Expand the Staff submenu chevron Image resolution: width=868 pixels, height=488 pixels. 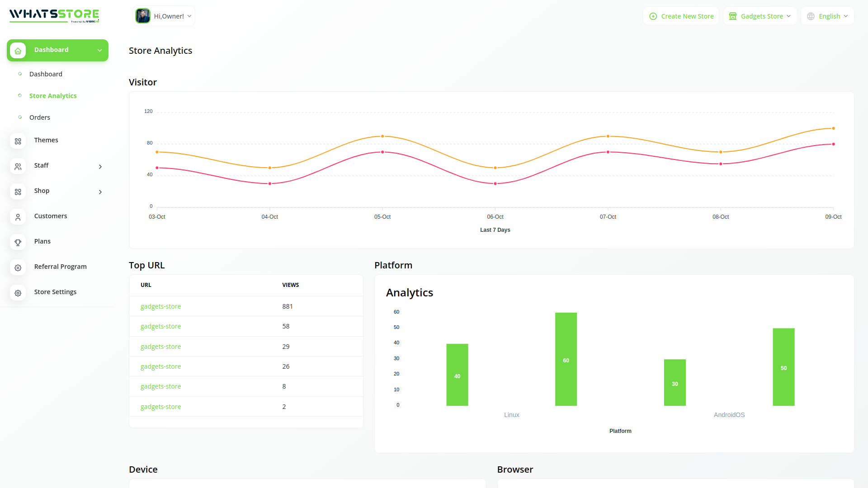(100, 167)
